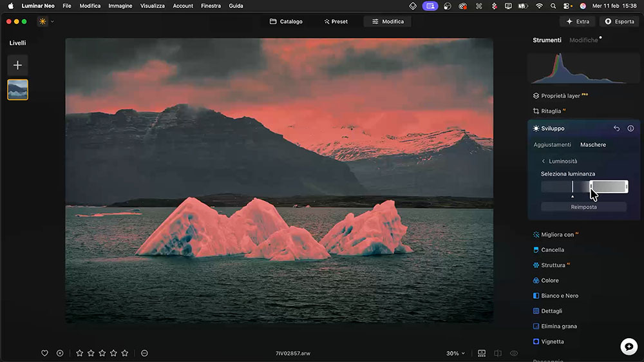
Task: Open the Guida menu
Action: coord(236,6)
